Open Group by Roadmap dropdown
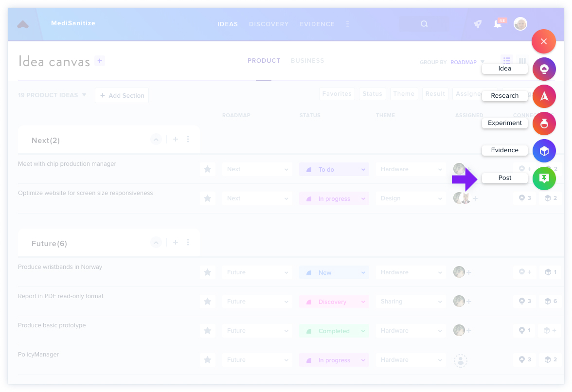The height and width of the screenshot is (392, 572). click(467, 62)
